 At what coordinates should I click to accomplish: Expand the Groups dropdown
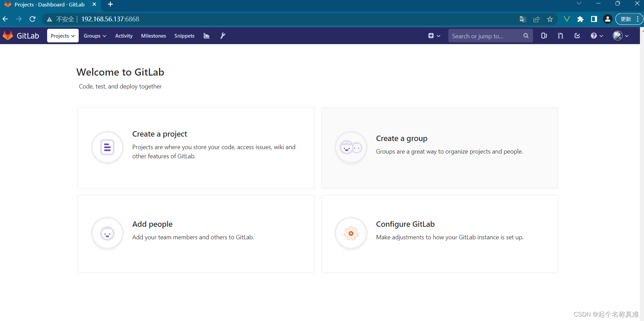coord(95,36)
